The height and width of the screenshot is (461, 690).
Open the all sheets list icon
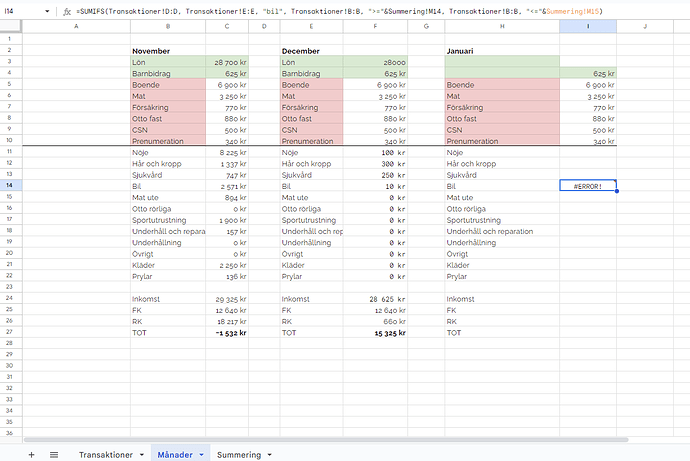point(54,454)
